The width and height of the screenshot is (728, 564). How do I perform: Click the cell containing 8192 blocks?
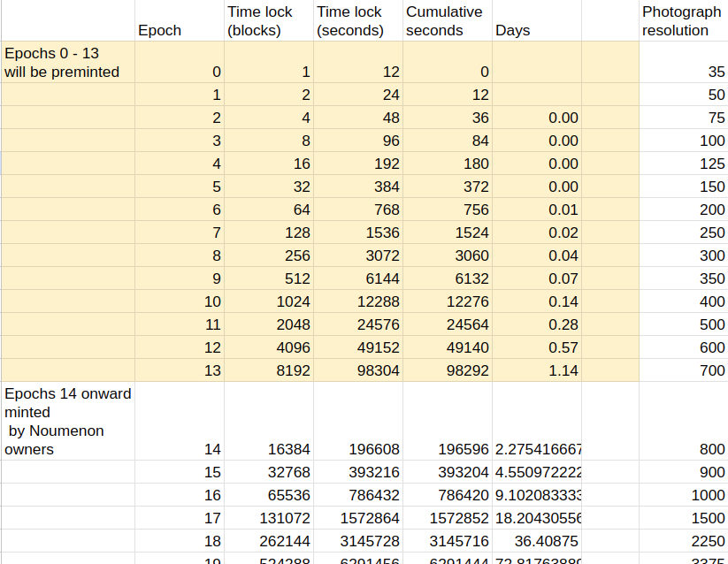point(268,370)
